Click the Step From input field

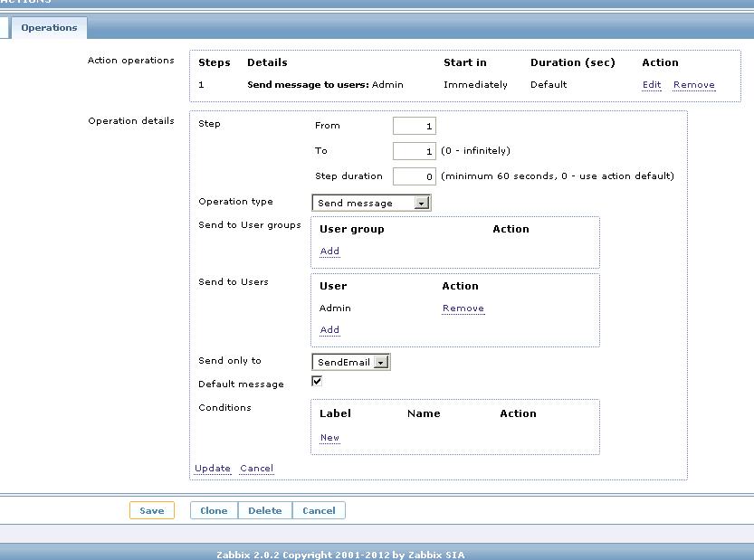tap(415, 127)
